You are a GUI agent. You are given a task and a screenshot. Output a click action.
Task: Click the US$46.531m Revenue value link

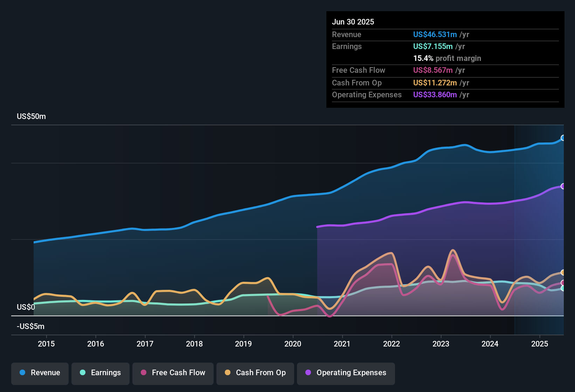coord(435,34)
